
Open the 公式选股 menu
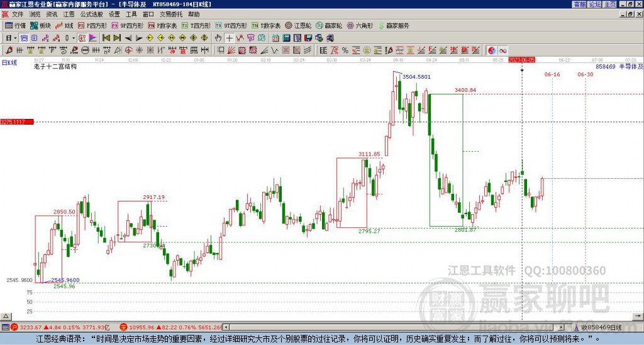(x=91, y=14)
